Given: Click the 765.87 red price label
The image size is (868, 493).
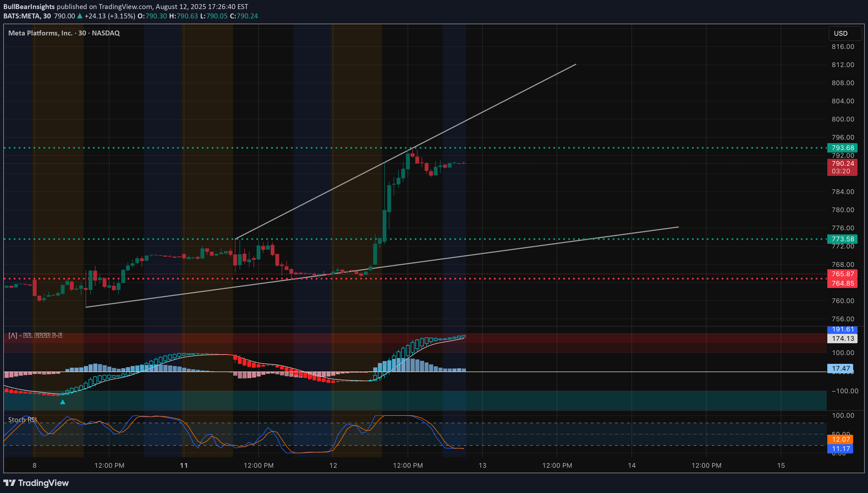Looking at the screenshot, I should coord(842,274).
